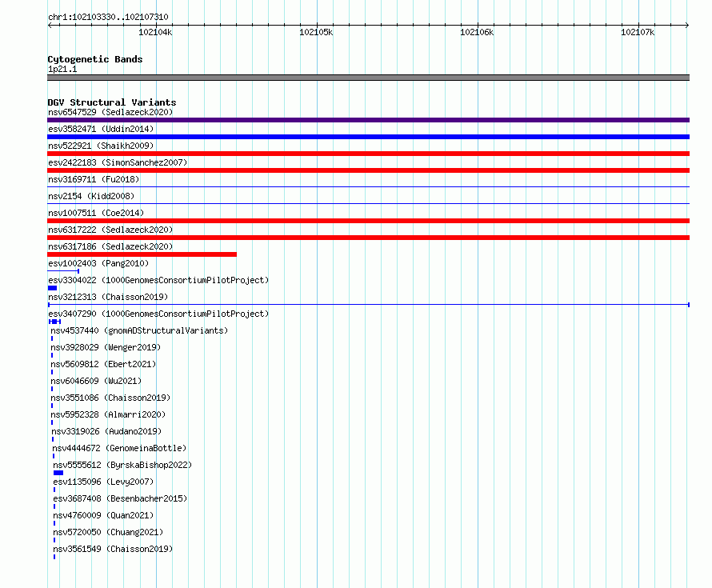
Task: Click nsv3928029 (Wenger2019) variant label
Action: 106,347
